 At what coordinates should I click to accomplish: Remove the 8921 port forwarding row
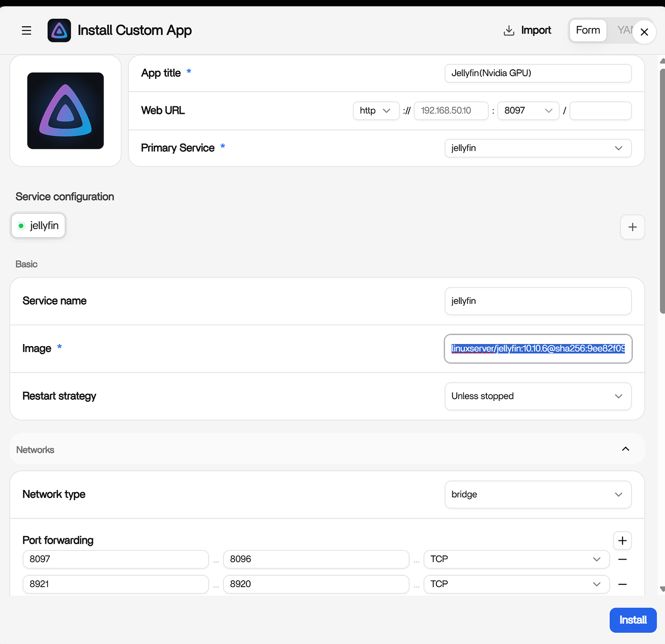(623, 584)
